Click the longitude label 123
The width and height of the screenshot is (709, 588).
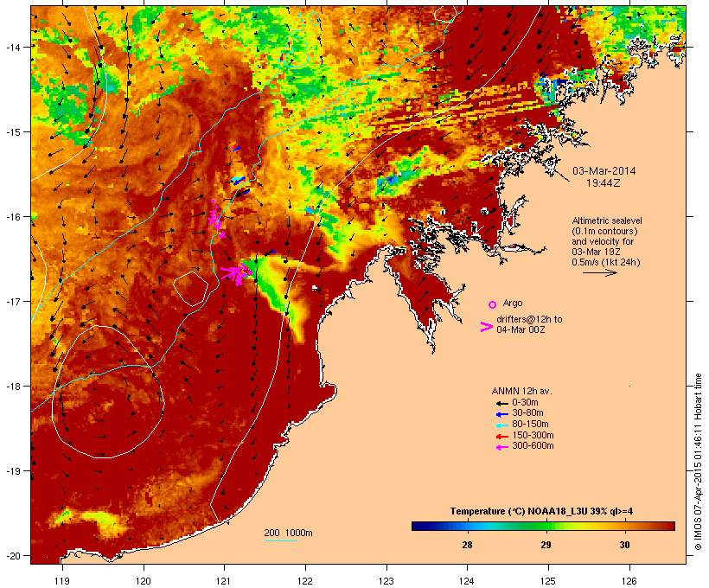click(x=386, y=581)
